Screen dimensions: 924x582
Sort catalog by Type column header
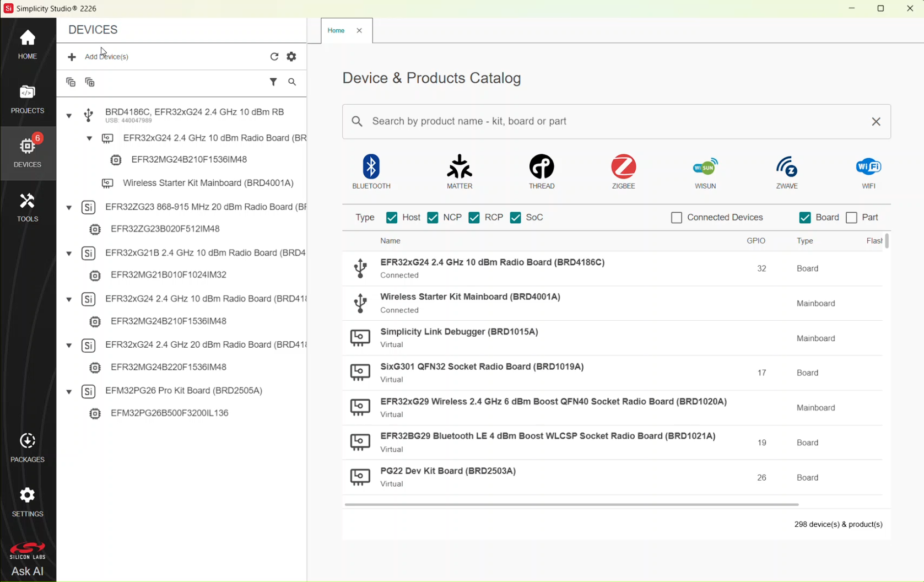coord(805,241)
